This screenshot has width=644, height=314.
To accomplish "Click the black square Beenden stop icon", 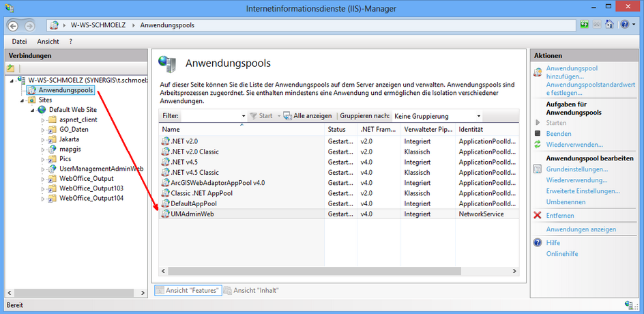I will pyautogui.click(x=537, y=134).
